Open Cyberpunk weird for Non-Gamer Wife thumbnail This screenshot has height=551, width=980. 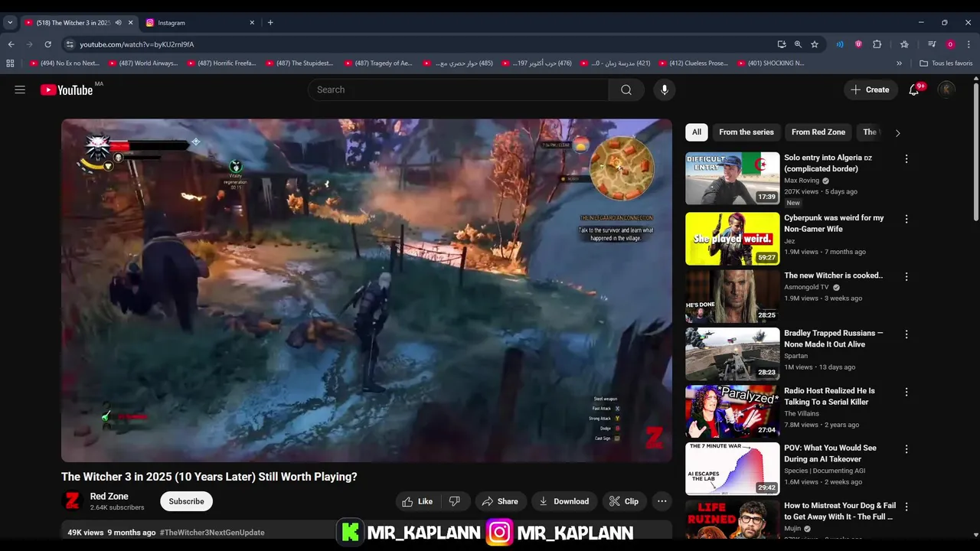pyautogui.click(x=732, y=239)
